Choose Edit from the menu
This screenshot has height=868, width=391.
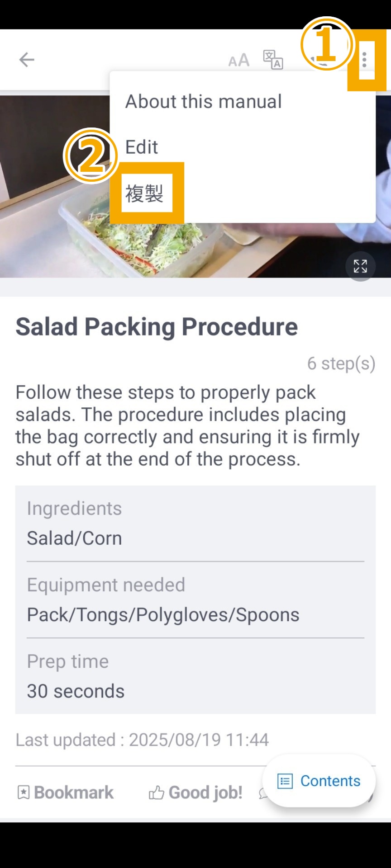(x=142, y=147)
